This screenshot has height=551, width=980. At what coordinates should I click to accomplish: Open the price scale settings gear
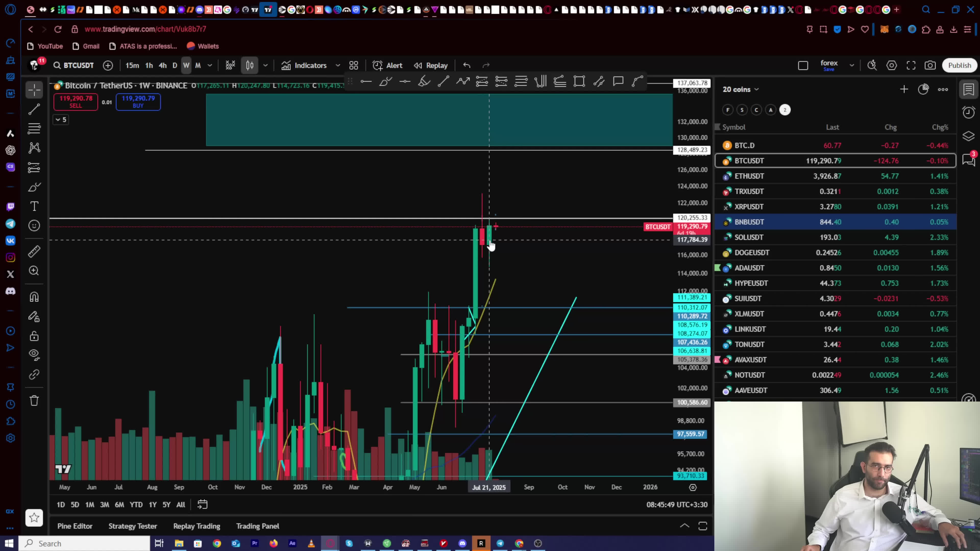[x=693, y=487]
